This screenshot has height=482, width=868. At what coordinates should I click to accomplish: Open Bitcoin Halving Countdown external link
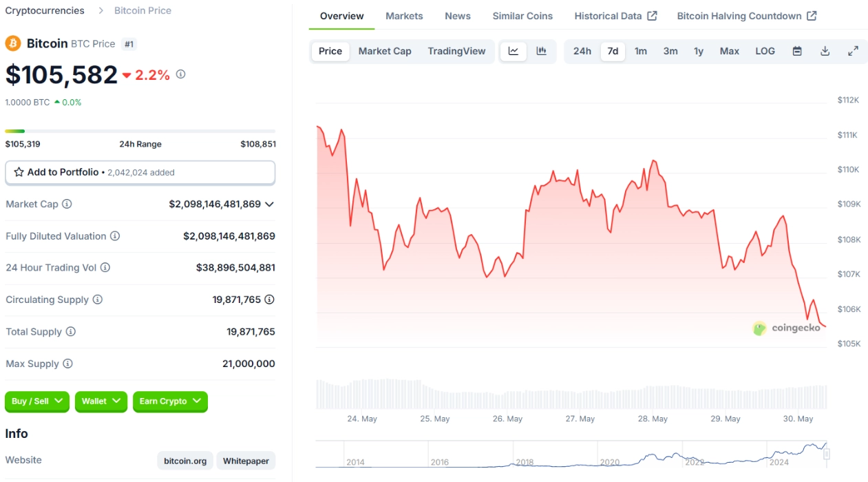[747, 16]
